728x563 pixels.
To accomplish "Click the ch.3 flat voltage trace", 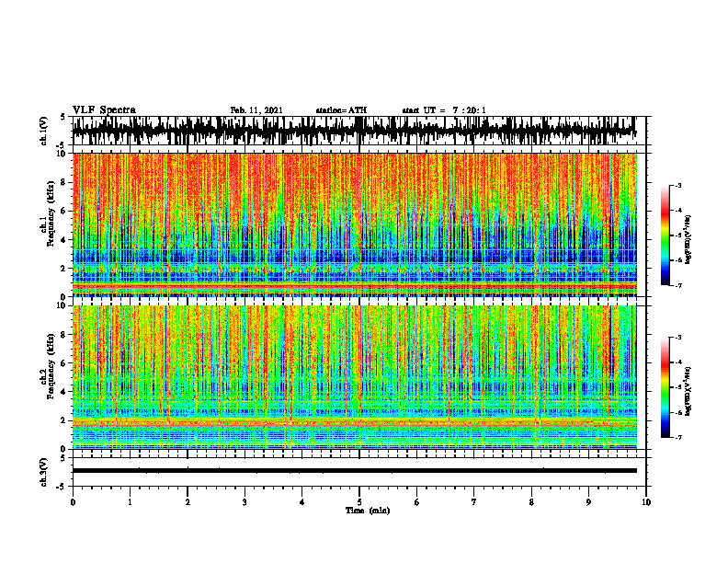I will pos(354,471).
